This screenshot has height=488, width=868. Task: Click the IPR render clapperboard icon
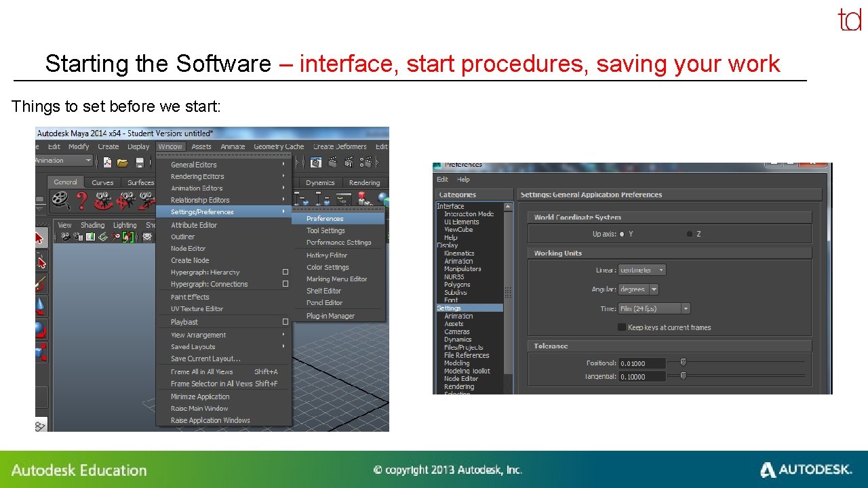349,162
